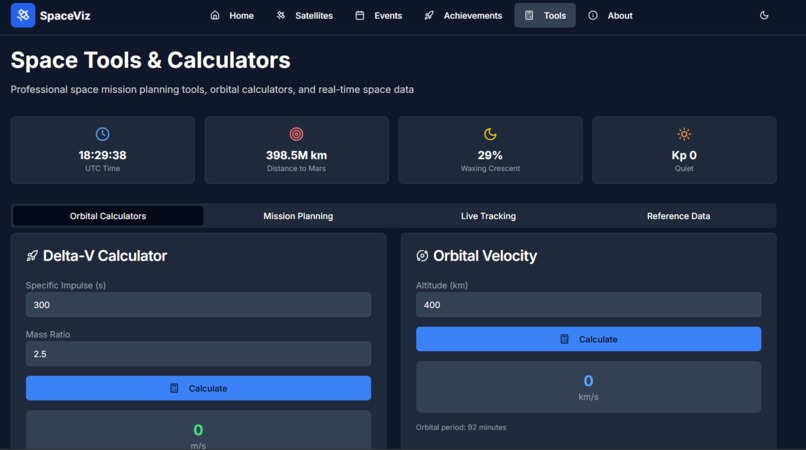Viewport: 806px width, 450px height.
Task: Click the Space Tools & Calculators title
Action: 151,60
